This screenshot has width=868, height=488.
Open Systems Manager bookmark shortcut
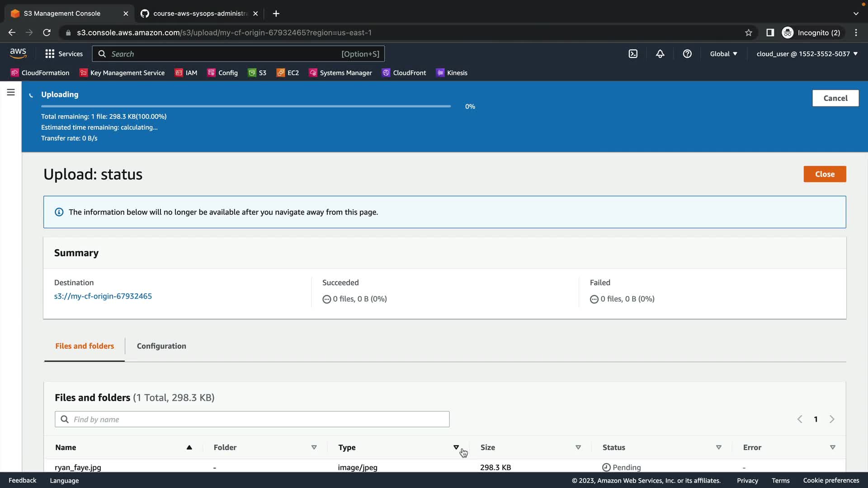coord(340,73)
